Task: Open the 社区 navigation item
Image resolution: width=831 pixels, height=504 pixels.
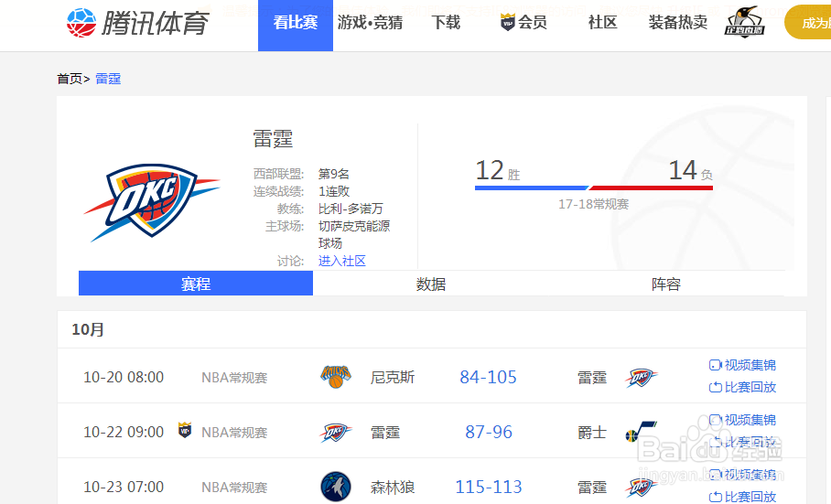Action: coord(602,22)
